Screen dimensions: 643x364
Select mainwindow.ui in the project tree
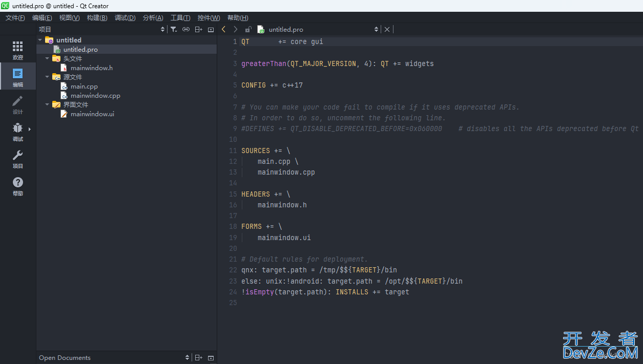click(x=92, y=114)
